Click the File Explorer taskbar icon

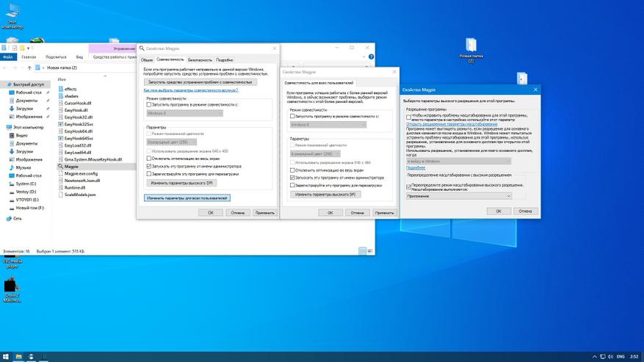(18, 356)
